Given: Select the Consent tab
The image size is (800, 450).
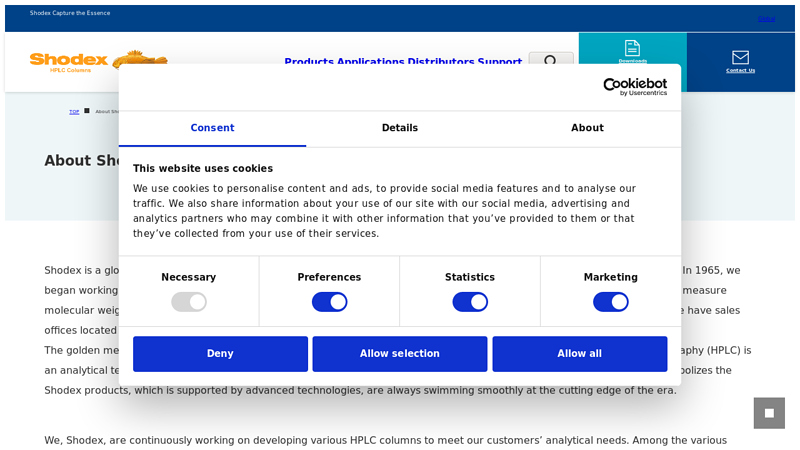Looking at the screenshot, I should (212, 128).
